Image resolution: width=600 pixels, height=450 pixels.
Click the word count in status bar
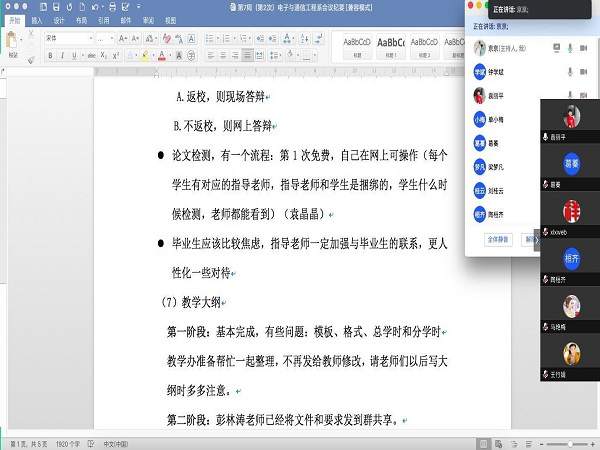[68, 444]
